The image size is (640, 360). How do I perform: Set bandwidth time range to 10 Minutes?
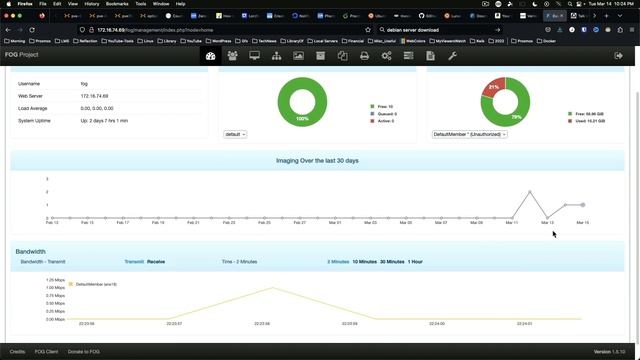(364, 262)
